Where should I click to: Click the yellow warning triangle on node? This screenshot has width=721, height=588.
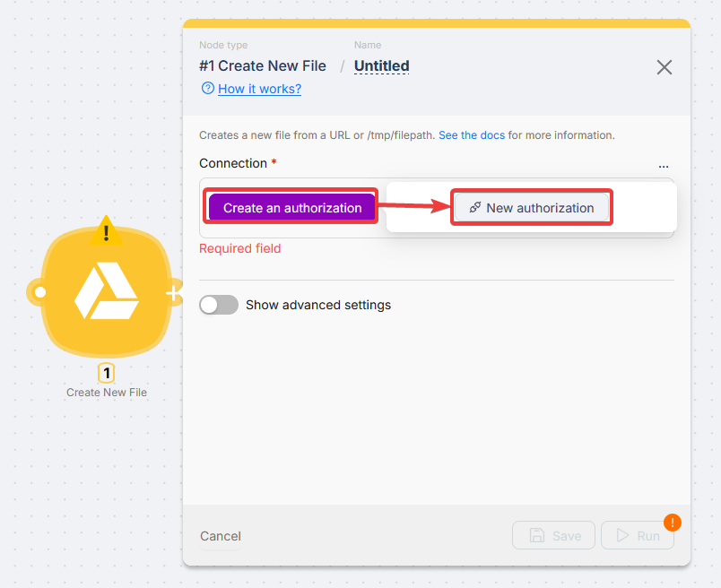106,233
